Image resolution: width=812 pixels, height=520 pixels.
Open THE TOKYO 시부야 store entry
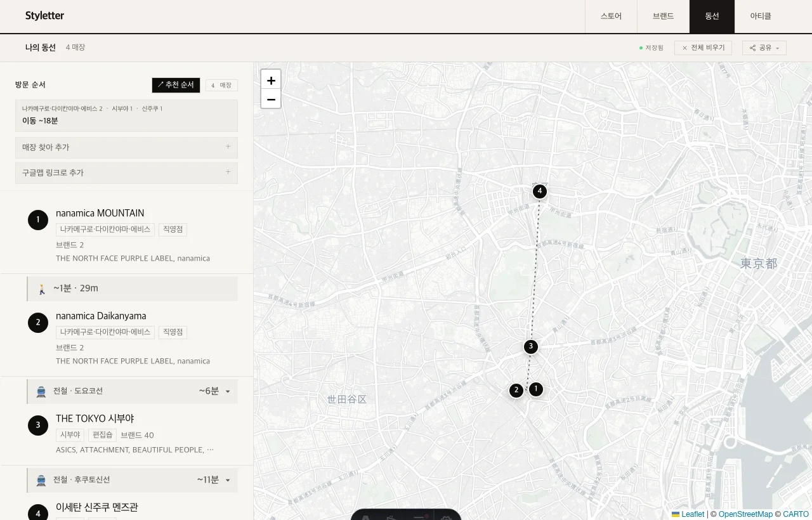coord(95,419)
